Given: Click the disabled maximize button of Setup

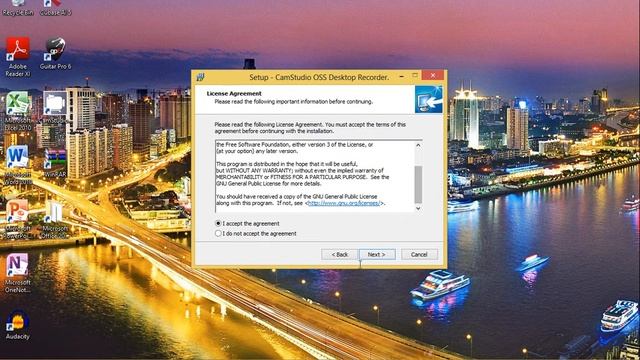Looking at the screenshot, I should click(415, 76).
